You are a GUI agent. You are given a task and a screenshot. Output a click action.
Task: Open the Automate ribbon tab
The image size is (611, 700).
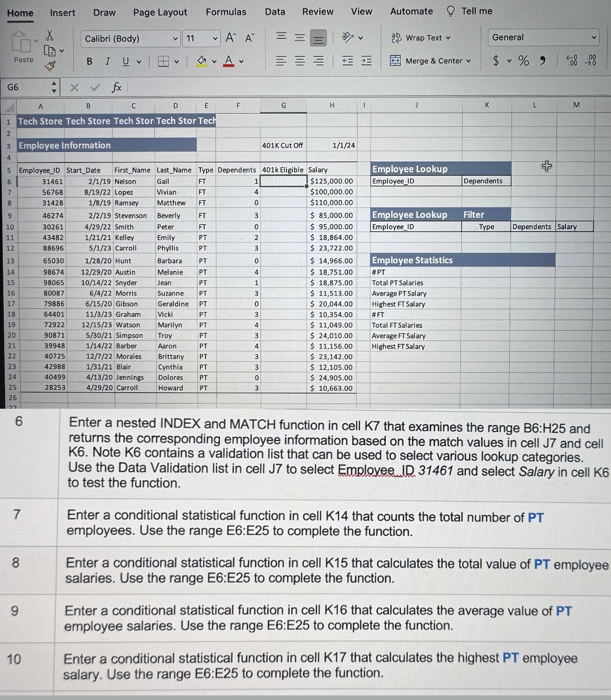click(412, 11)
